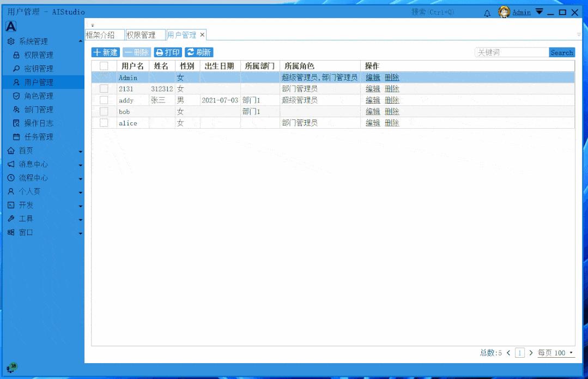
Task: Click the Admin avatar icon
Action: (503, 11)
